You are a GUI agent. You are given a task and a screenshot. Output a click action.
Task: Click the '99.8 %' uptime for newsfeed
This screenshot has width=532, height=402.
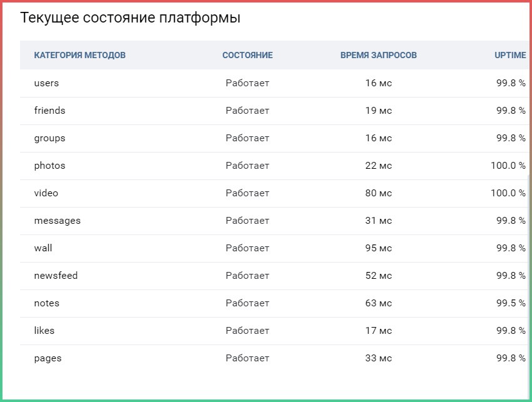tap(511, 275)
